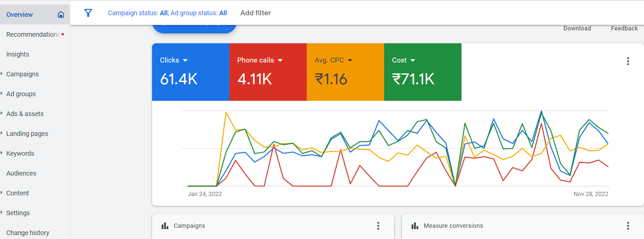Expand the Ad groups sidebar arrow

pos(2,94)
